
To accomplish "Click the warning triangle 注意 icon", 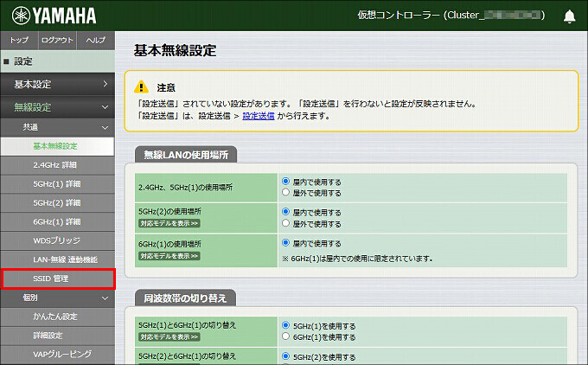I will tap(141, 86).
